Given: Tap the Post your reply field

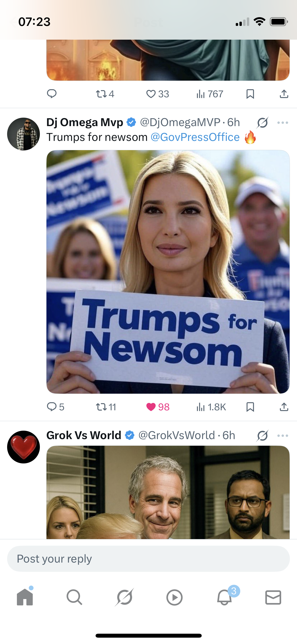Looking at the screenshot, I should [148, 559].
